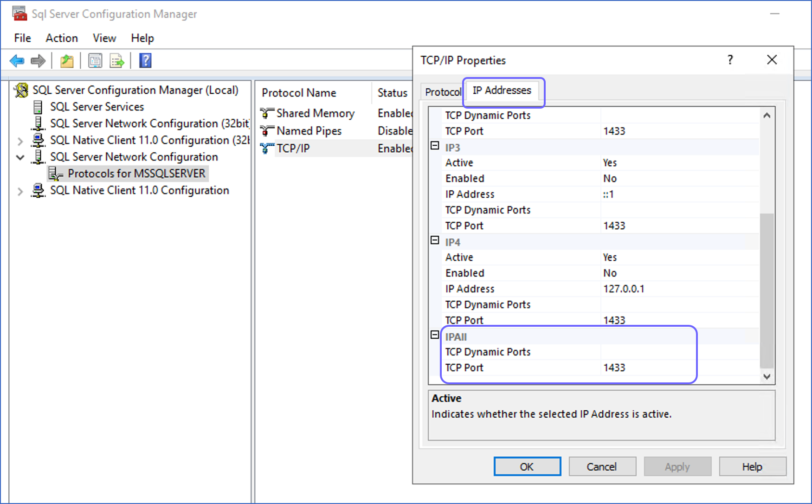Click the Status column header
The width and height of the screenshot is (812, 504).
click(393, 93)
